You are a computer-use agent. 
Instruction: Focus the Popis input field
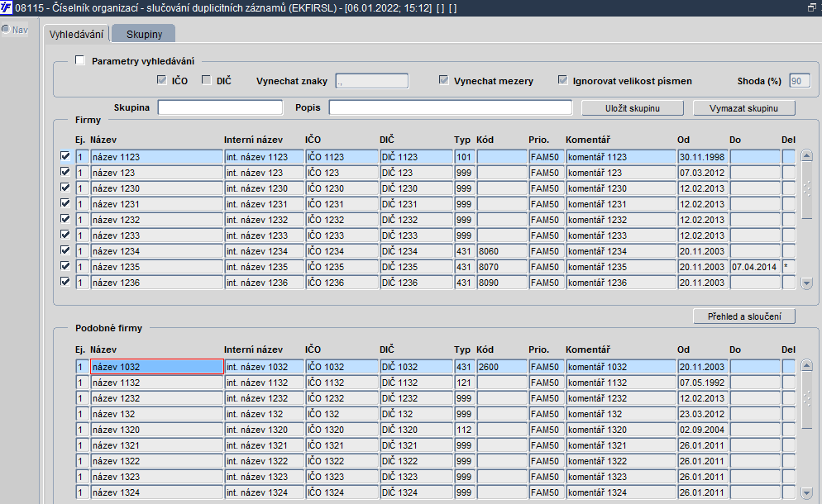451,107
